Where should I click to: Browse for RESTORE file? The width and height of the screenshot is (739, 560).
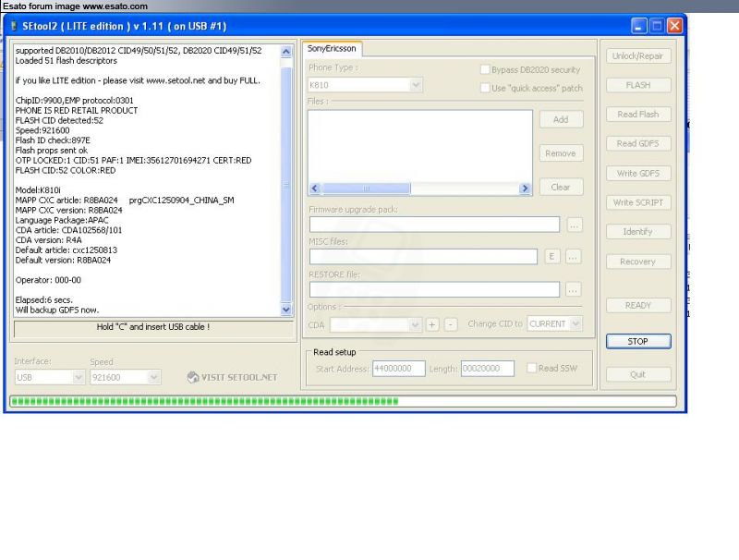coord(573,290)
